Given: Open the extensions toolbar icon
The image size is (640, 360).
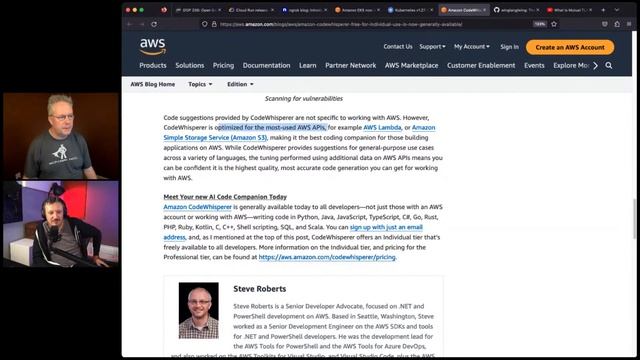Looking at the screenshot, I should point(617,24).
